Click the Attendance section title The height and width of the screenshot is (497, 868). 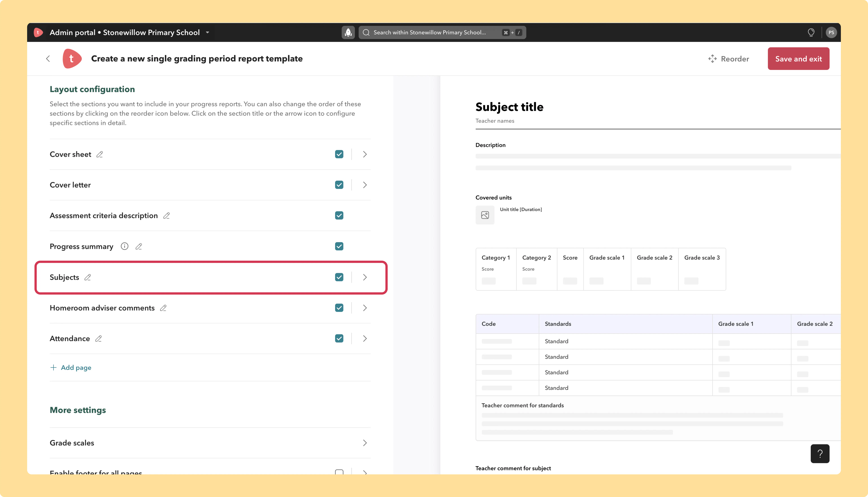click(x=70, y=339)
